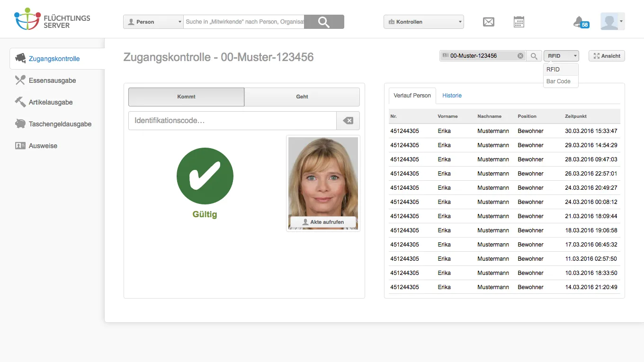Clear the 00-Muster-123456 ID search field
The width and height of the screenshot is (644, 362).
[520, 56]
